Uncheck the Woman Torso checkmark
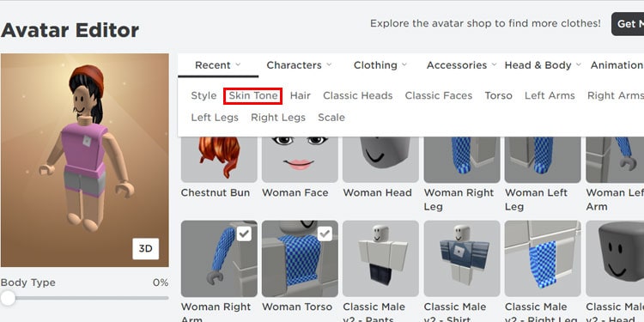The width and height of the screenshot is (644, 322). [x=325, y=234]
